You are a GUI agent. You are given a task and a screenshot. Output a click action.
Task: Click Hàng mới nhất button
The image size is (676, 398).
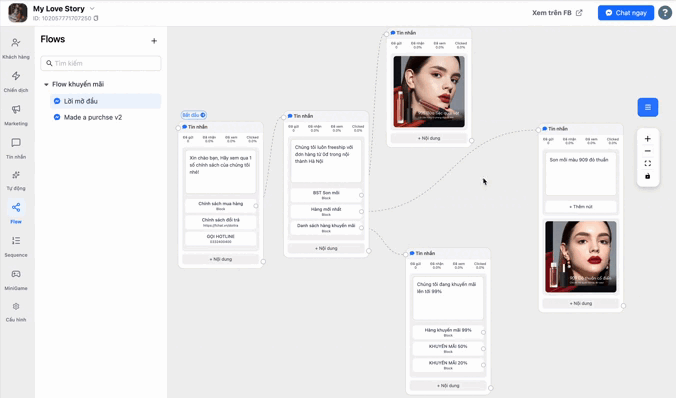(326, 211)
